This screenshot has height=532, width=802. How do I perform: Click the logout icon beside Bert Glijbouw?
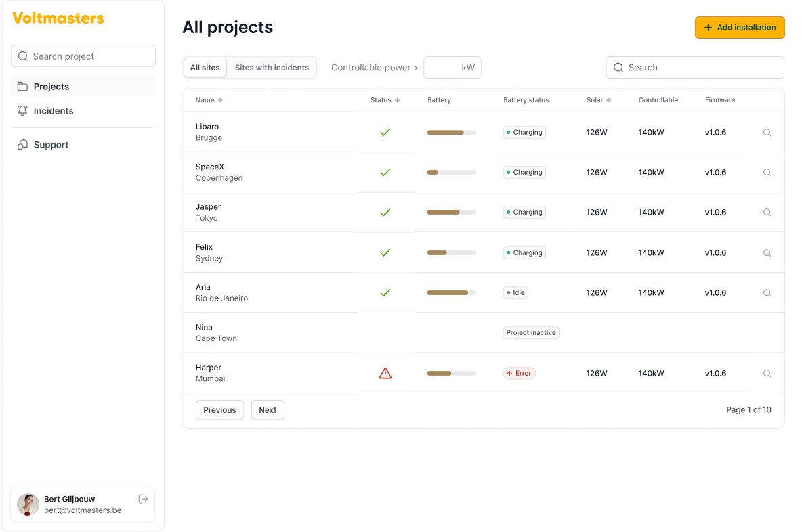[143, 499]
